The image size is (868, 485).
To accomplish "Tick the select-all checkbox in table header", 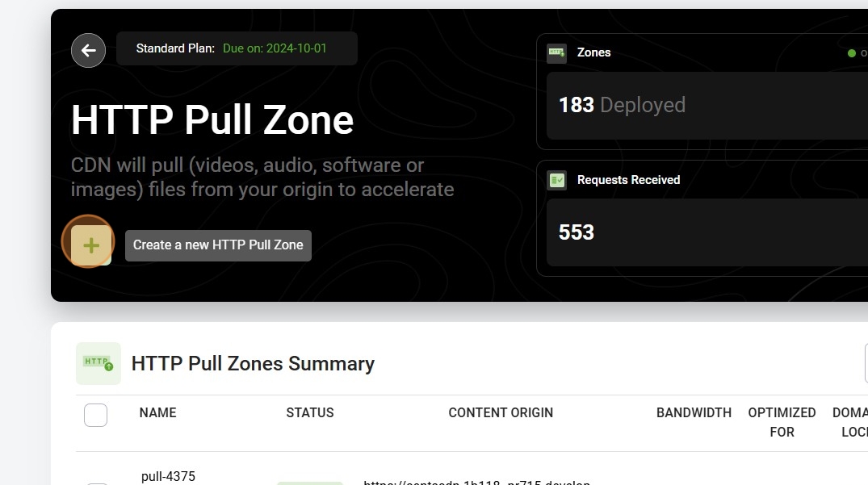I will click(96, 415).
